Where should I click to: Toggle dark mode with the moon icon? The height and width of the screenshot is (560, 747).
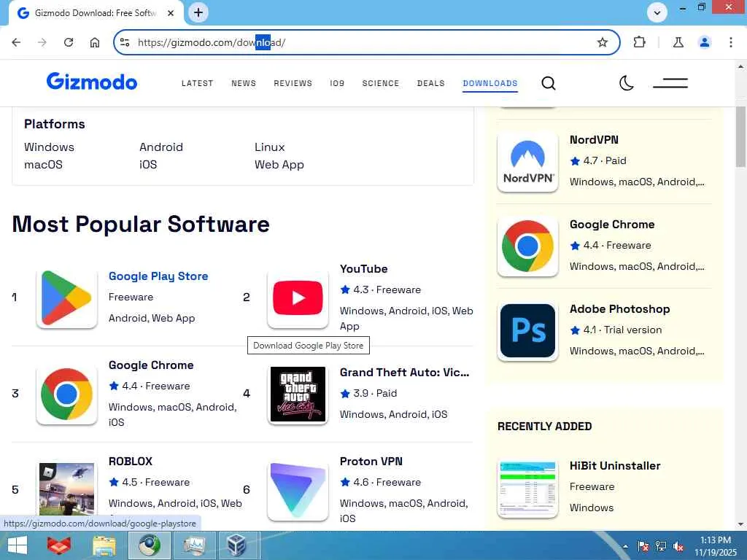pos(626,83)
